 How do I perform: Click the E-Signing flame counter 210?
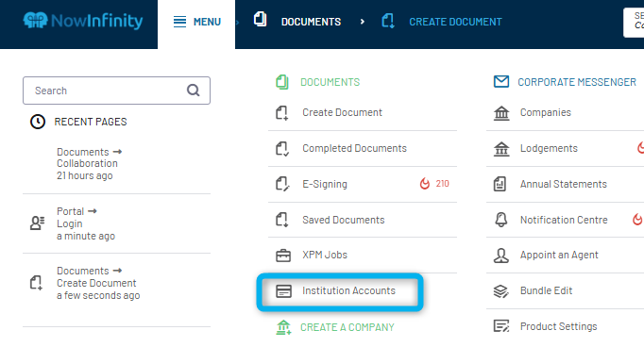434,183
